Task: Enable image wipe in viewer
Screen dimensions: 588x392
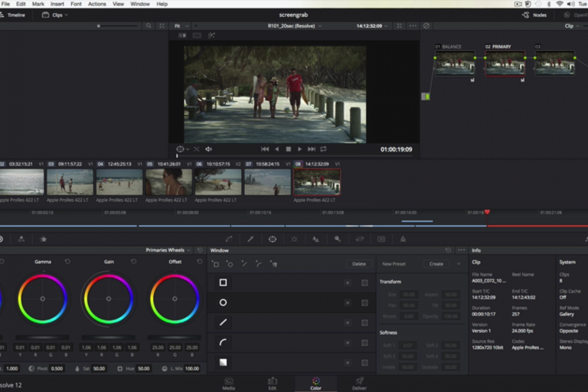Action: click(x=183, y=35)
